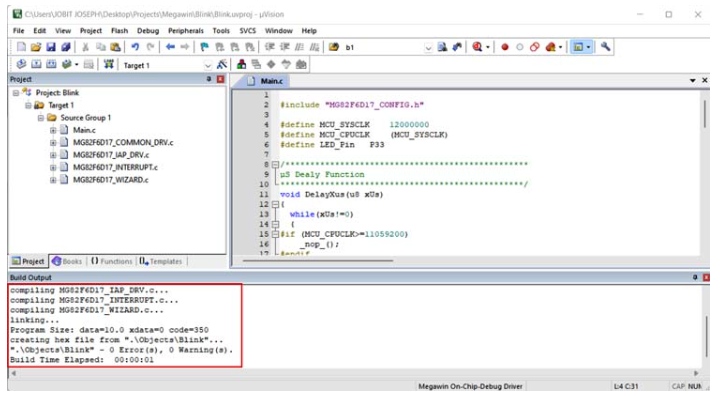Image resolution: width=722 pixels, height=396 pixels.
Task: Select MG82F6D17_IAP_DRV.c in project tree
Action: point(111,155)
